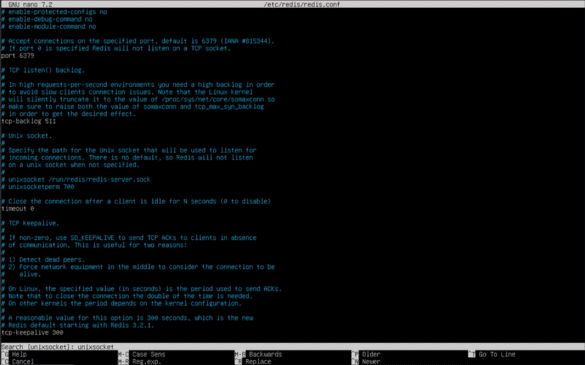The image size is (585, 365).
Task: Select the Older search history shortcut
Action: coord(366,354)
